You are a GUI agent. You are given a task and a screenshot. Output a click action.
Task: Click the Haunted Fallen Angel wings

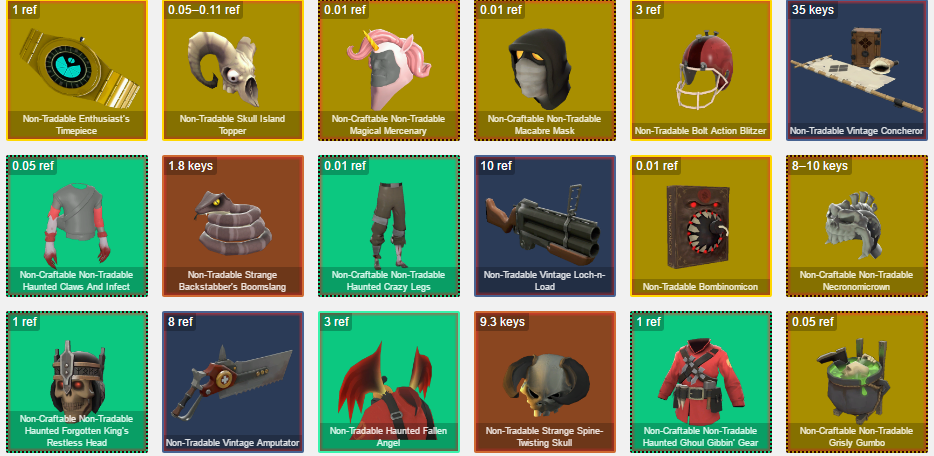(388, 382)
